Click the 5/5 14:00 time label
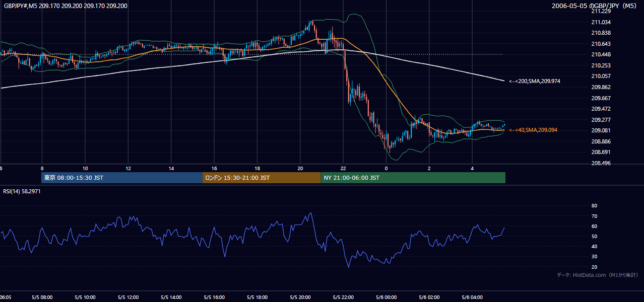644x302 pixels. point(171,297)
